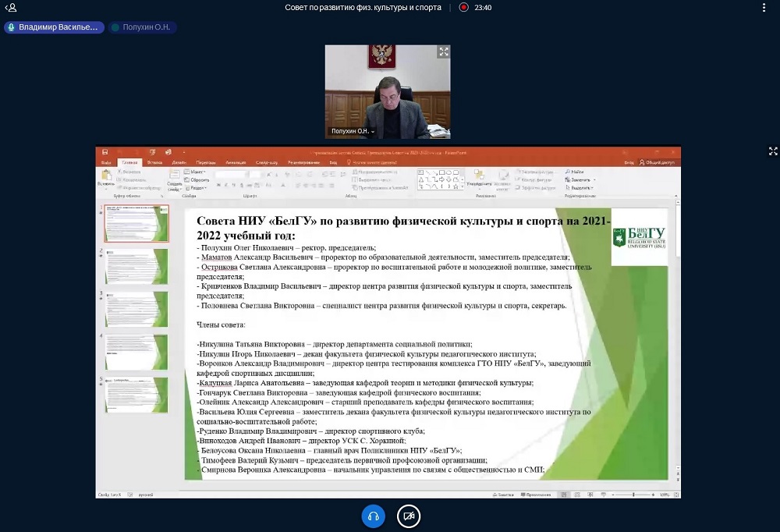Expand shared screen to fullscreen
The image size is (780, 532).
pos(773,151)
